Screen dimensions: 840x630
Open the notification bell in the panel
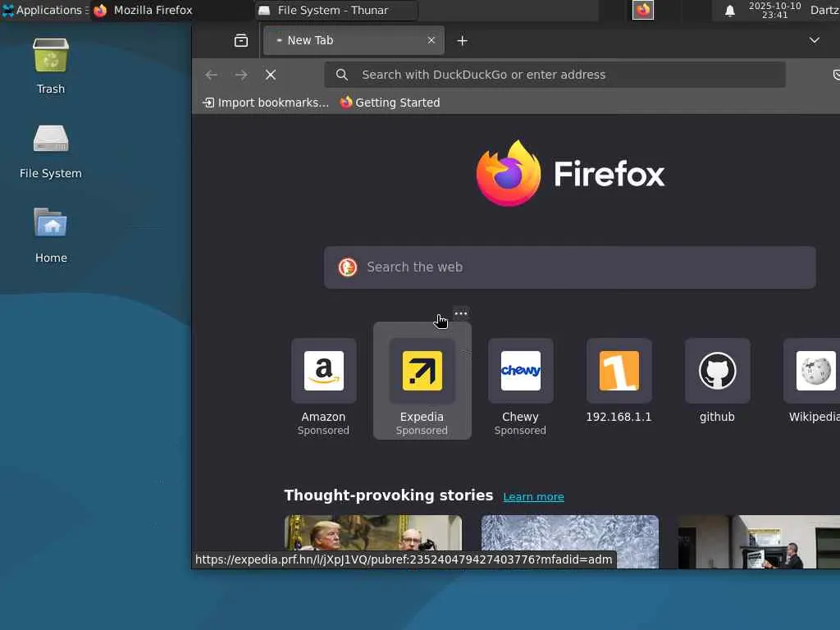tap(729, 11)
